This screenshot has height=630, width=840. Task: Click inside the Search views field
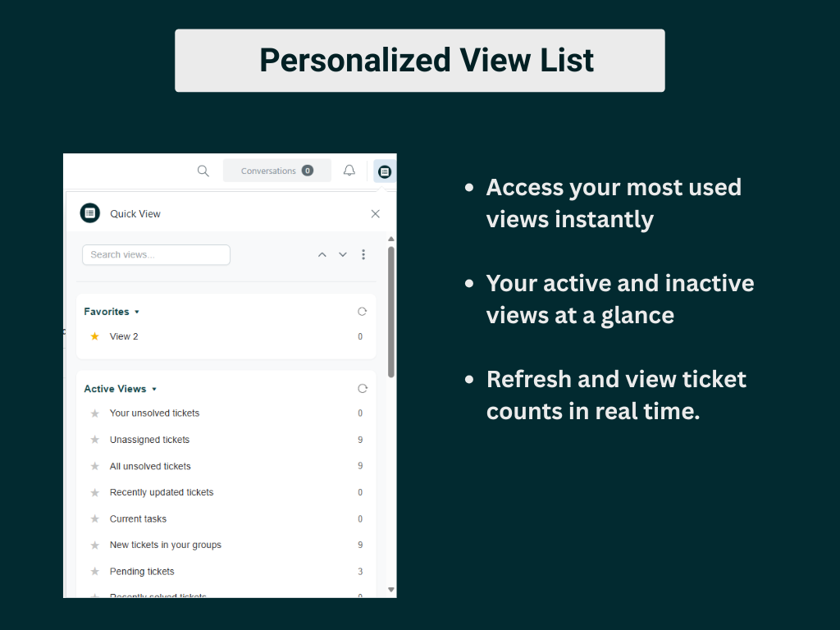pos(156,254)
